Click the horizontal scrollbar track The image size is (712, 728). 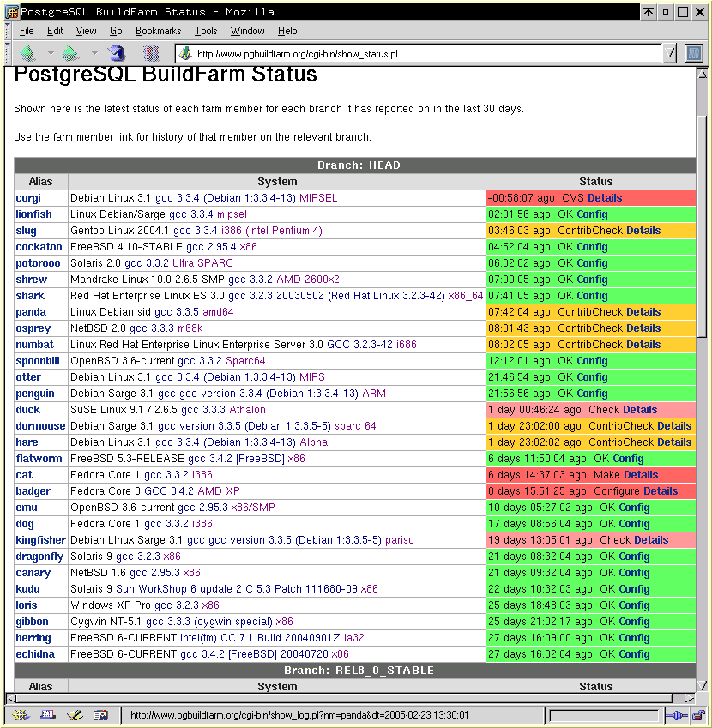351,698
